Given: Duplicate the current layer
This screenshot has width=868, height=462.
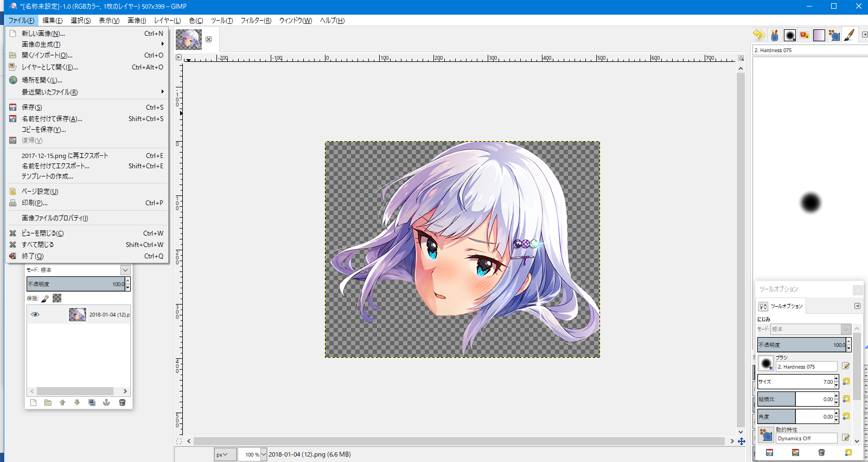Looking at the screenshot, I should click(92, 402).
